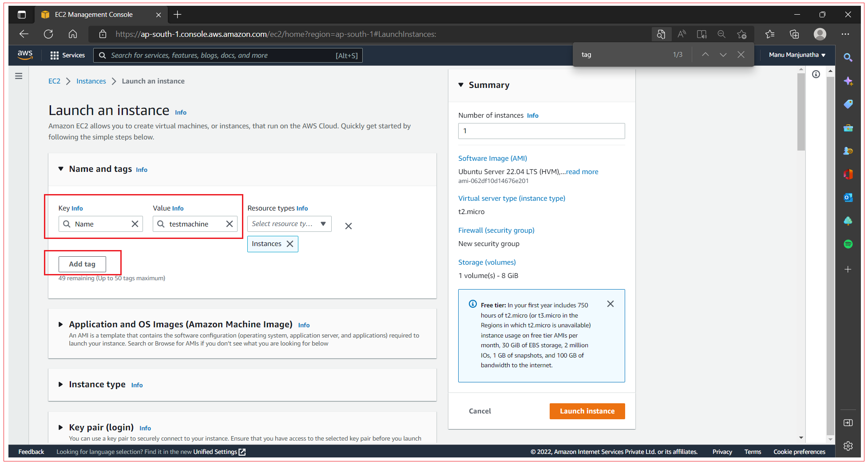868x465 pixels.
Task: Open Outlook from the Edge sidebar
Action: (x=848, y=198)
